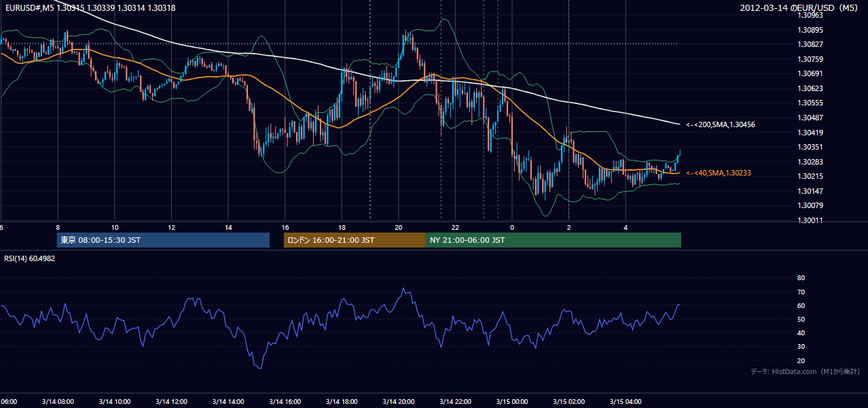Click price axis value 1.30759
Viewport: 868px width, 408px height.
(810, 59)
